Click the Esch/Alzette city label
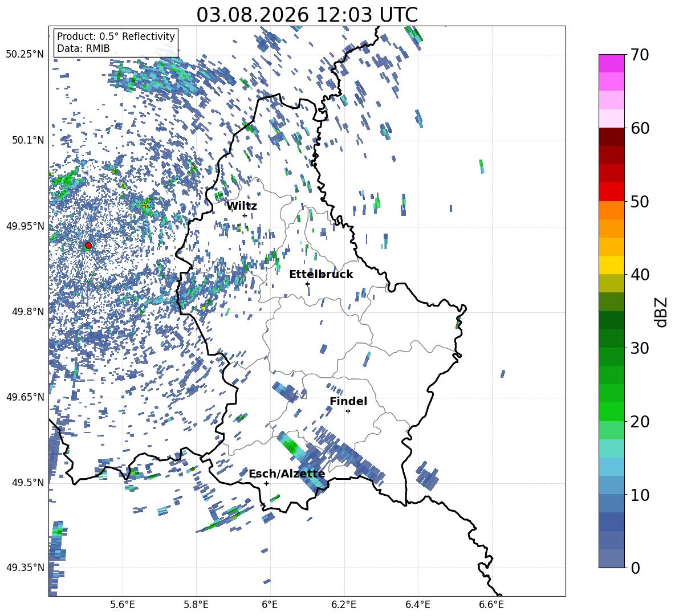Screen dimensions: 675x616 pos(287,474)
